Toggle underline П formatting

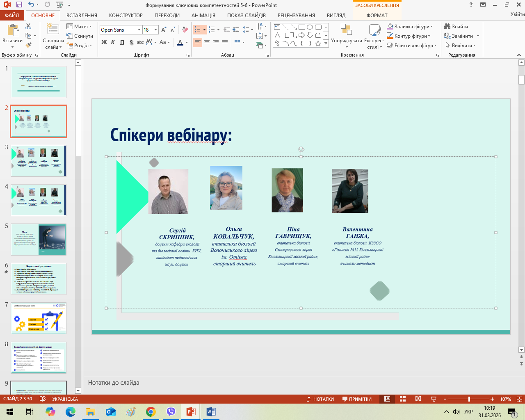coord(122,42)
